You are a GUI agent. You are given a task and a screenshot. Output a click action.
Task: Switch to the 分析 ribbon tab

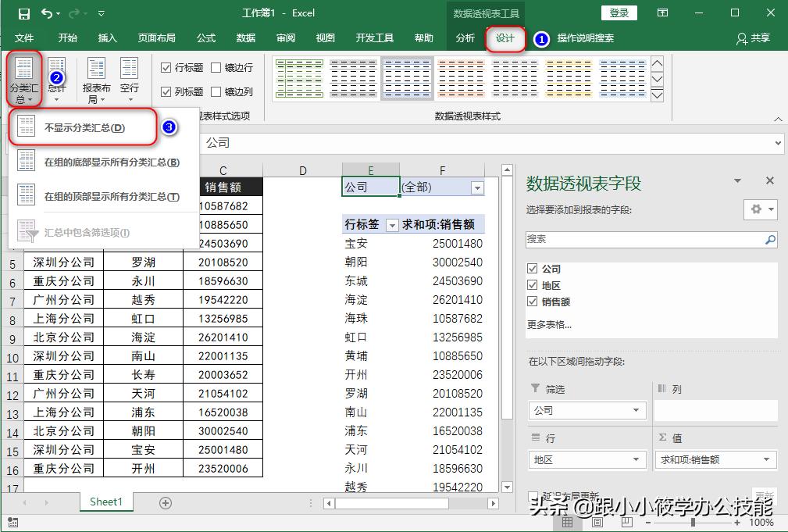[x=465, y=37]
